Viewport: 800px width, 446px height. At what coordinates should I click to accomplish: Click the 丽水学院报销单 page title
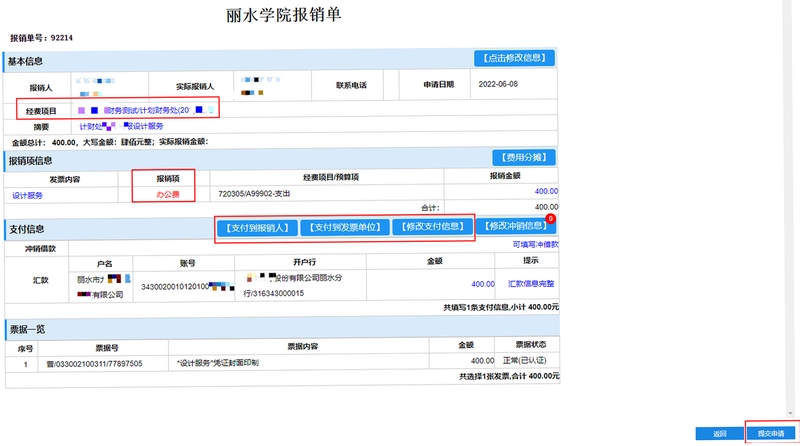[284, 15]
